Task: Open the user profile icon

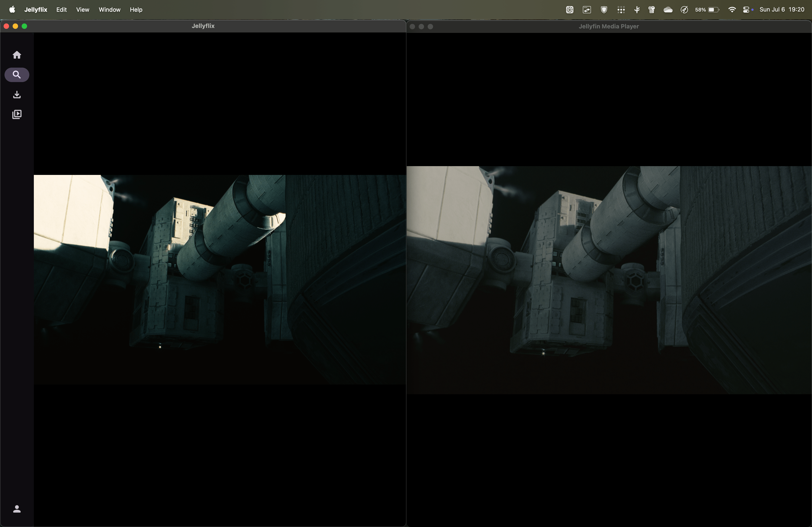Action: (x=17, y=509)
